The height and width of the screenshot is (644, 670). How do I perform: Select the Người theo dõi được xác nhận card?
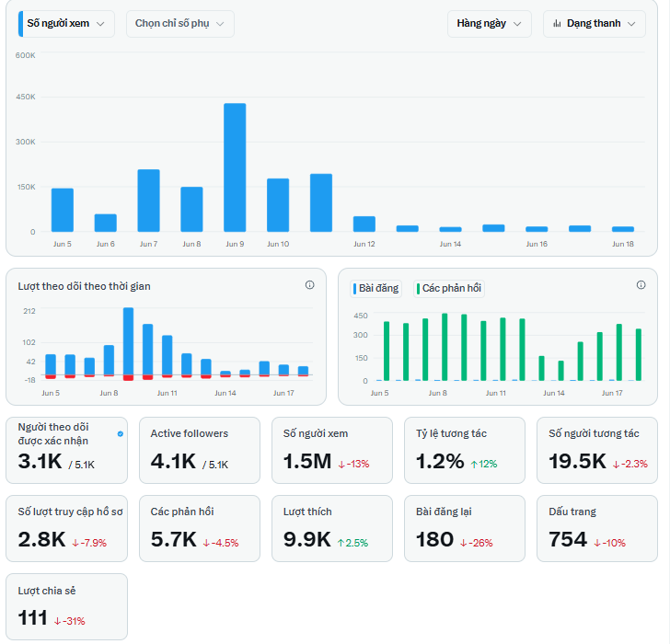click(x=66, y=450)
